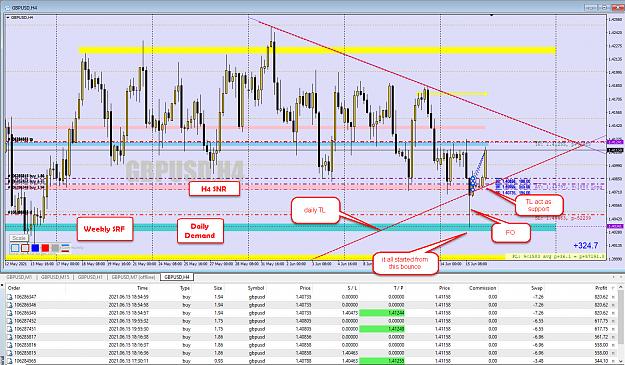This screenshot has height=365, width=625.
Task: Close the 344.10 profit order via x
Action: pyautogui.click(x=613, y=361)
